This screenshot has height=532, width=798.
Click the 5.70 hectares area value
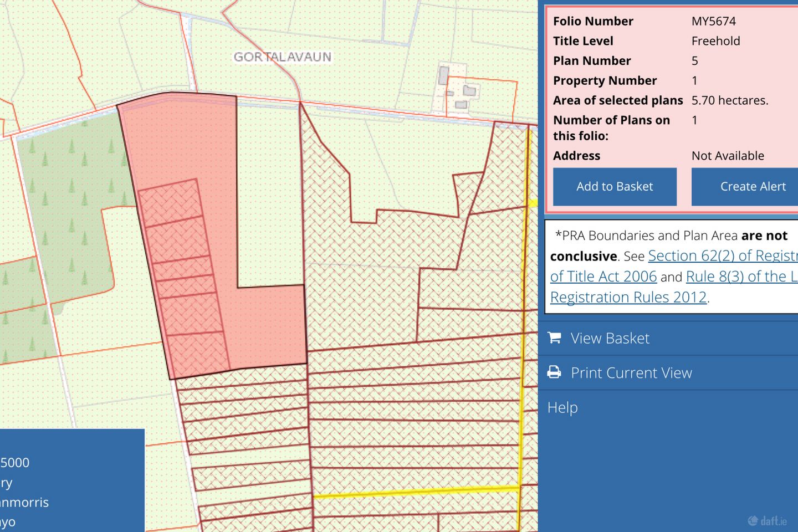tap(729, 100)
